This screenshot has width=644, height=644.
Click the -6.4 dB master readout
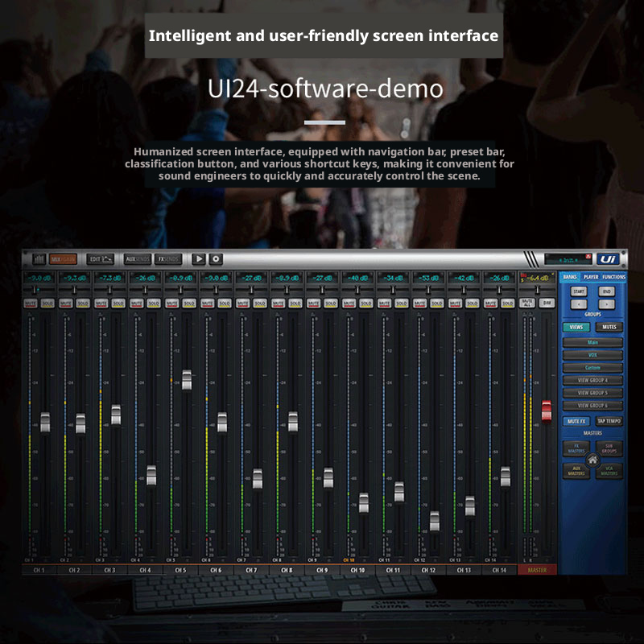coord(537,278)
